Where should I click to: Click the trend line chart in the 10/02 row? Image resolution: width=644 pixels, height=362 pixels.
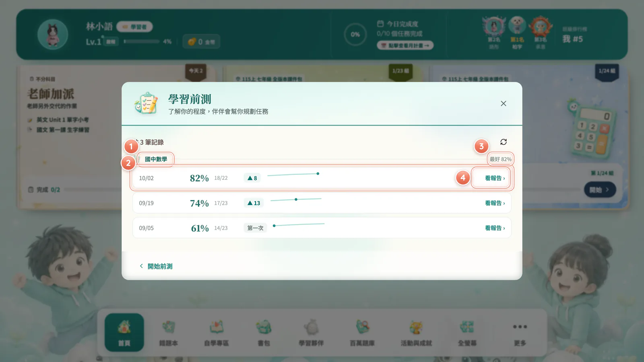pos(293,175)
